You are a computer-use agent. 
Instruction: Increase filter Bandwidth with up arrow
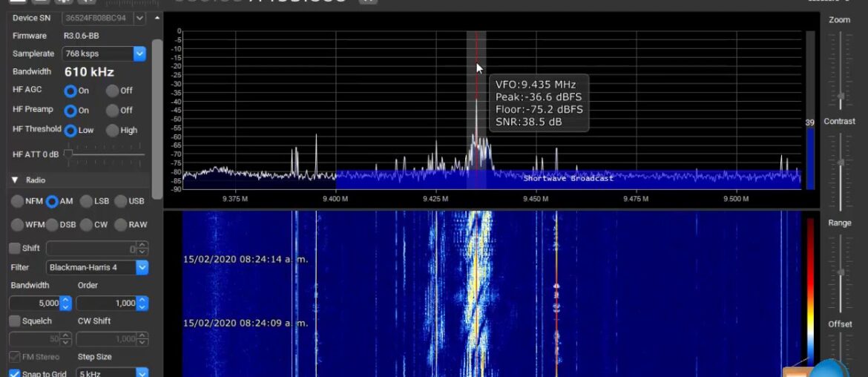pos(65,300)
